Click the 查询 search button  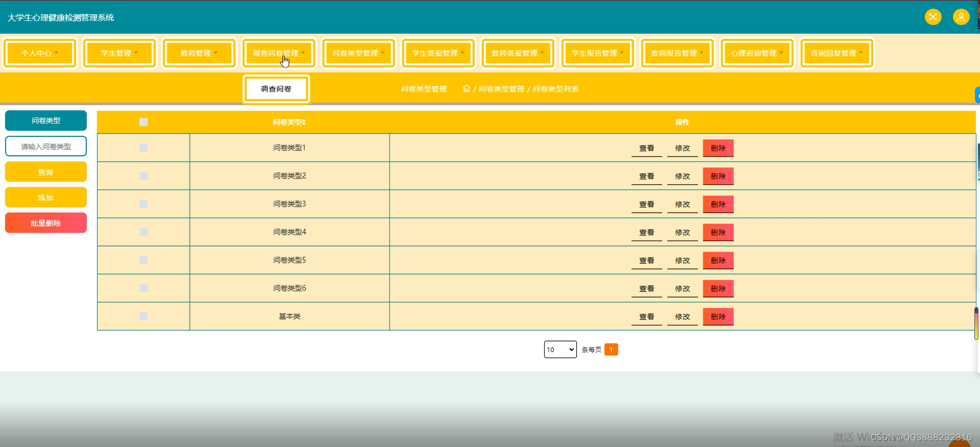coord(46,172)
